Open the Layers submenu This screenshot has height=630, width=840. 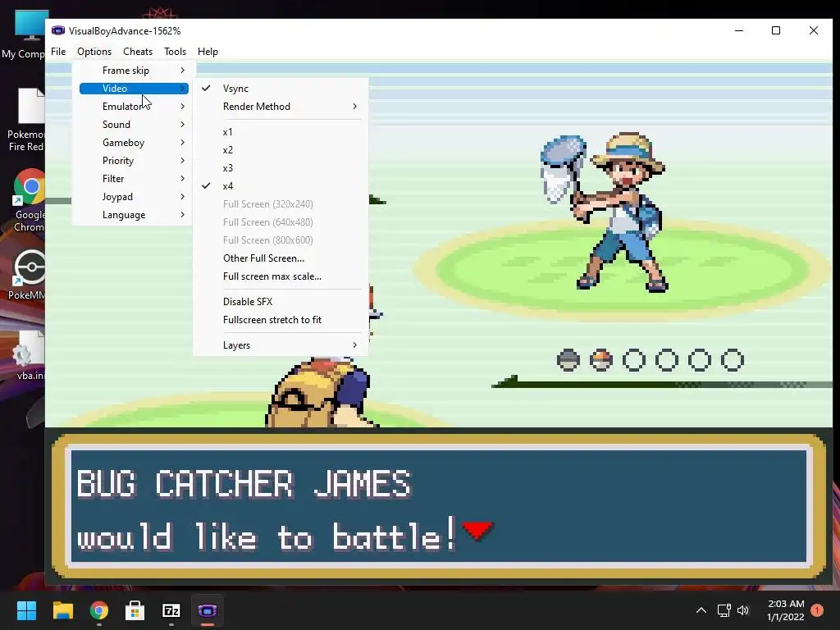click(x=281, y=345)
